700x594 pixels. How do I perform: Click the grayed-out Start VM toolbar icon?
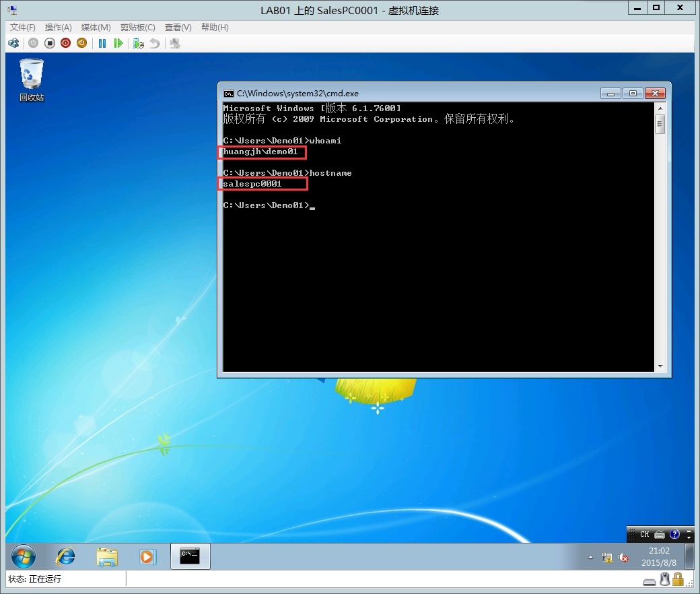coord(34,43)
